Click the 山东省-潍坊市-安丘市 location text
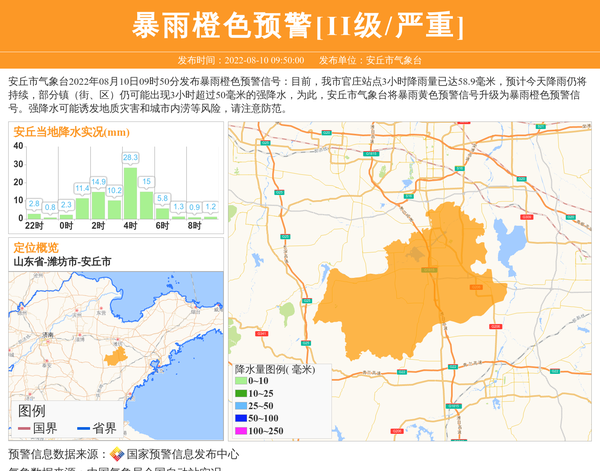Viewport: 600px width, 471px height. point(62,261)
